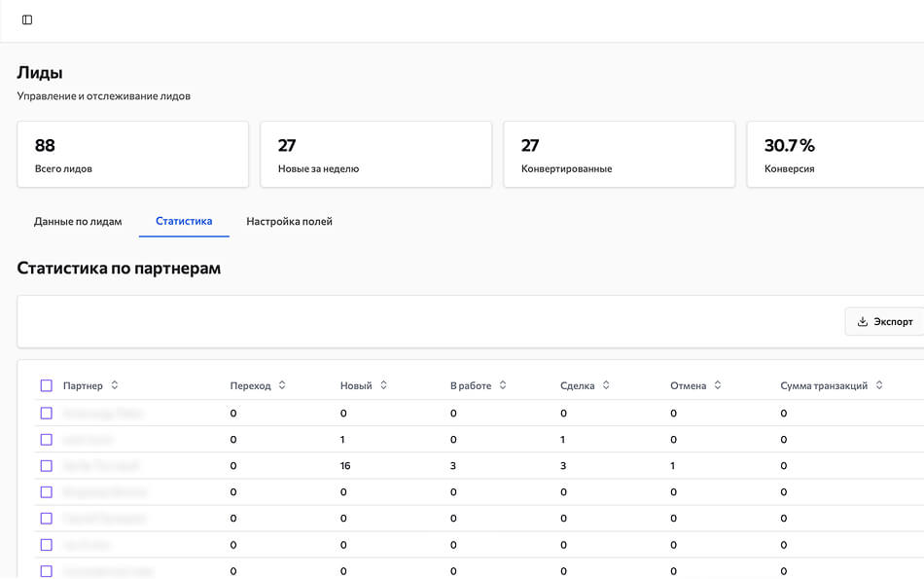Viewport: 924px width, 579px height.
Task: Tick checkbox for row with 16 new leads
Action: pyautogui.click(x=46, y=466)
